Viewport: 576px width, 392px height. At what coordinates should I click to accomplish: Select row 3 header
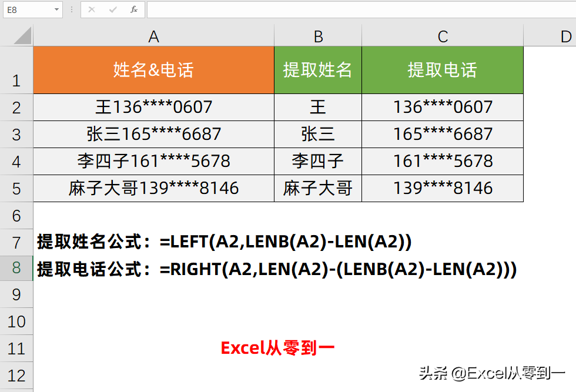[x=16, y=135]
